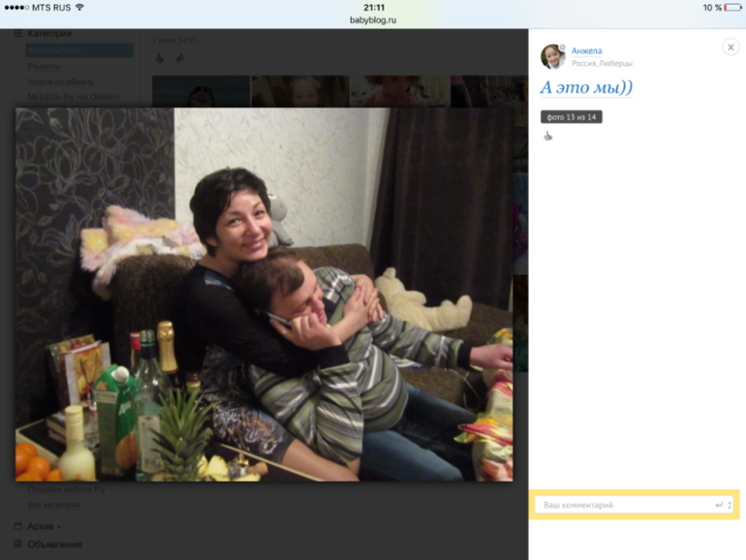The height and width of the screenshot is (560, 746).
Task: Close the photo viewer with the X button
Action: tap(730, 47)
